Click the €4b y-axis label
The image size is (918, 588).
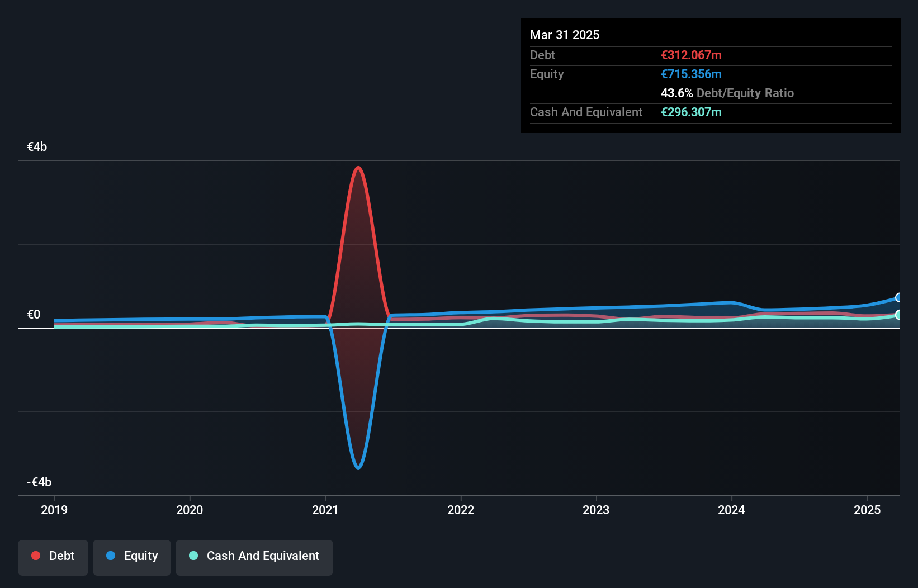(x=37, y=146)
